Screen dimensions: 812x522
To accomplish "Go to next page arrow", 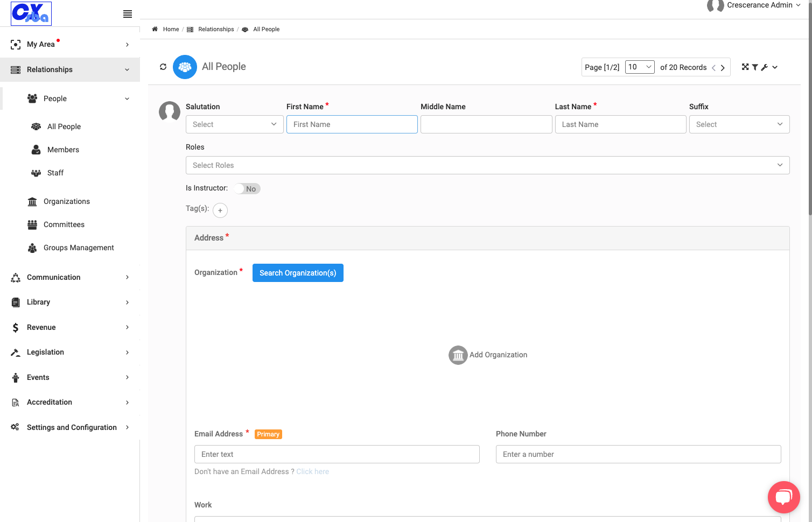I will tap(723, 68).
